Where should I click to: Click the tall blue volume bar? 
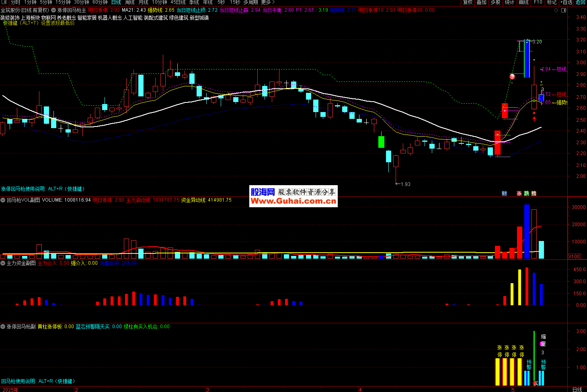click(527, 231)
